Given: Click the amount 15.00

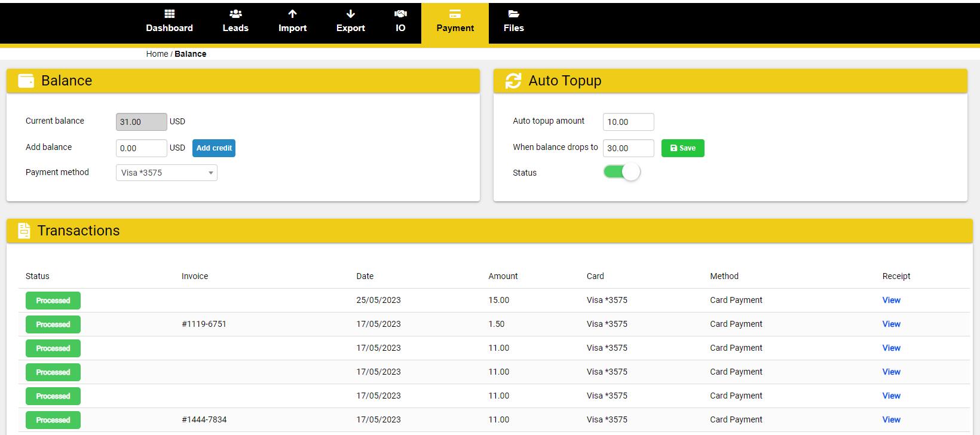Looking at the screenshot, I should tap(499, 300).
